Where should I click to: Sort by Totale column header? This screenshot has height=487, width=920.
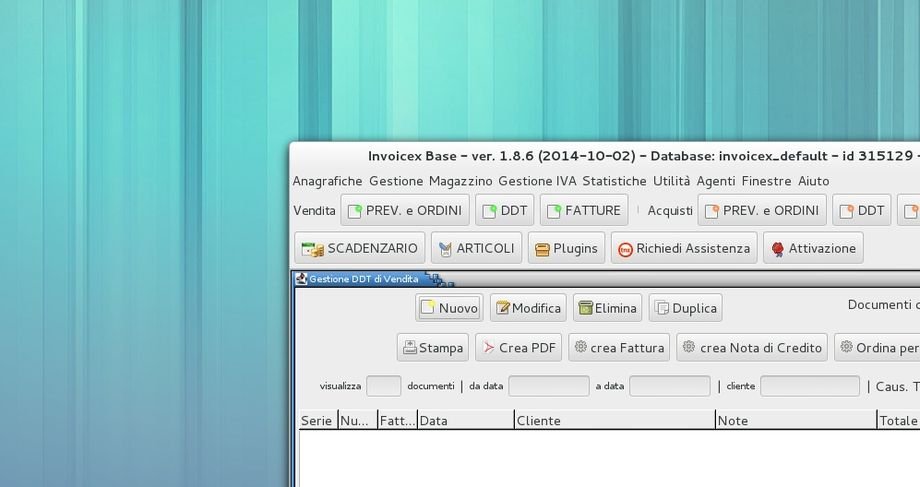coord(898,421)
